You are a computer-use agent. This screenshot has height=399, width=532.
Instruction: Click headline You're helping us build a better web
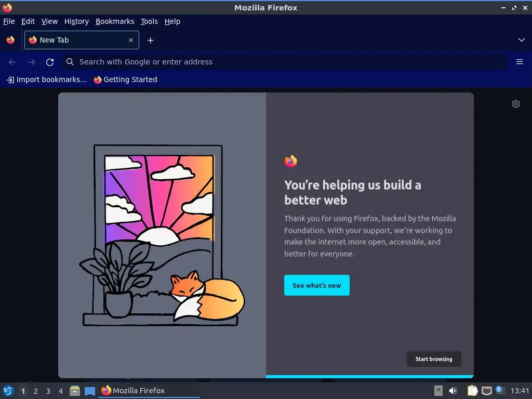click(x=353, y=192)
